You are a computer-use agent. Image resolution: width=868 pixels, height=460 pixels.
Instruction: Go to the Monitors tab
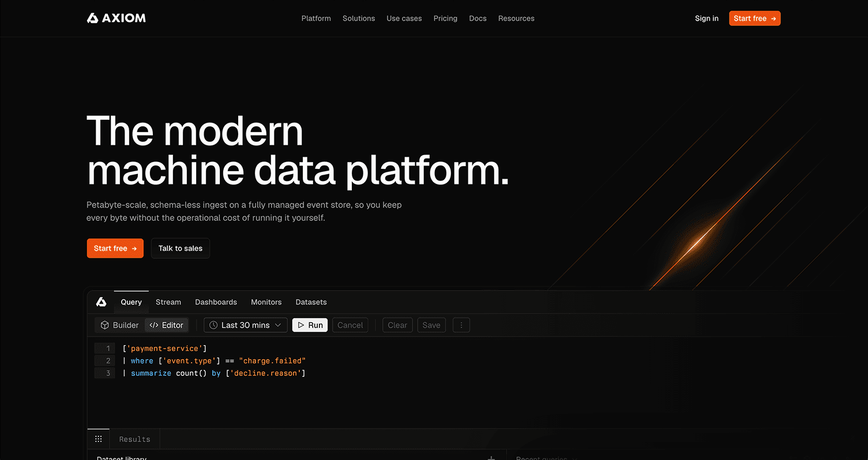coord(266,302)
